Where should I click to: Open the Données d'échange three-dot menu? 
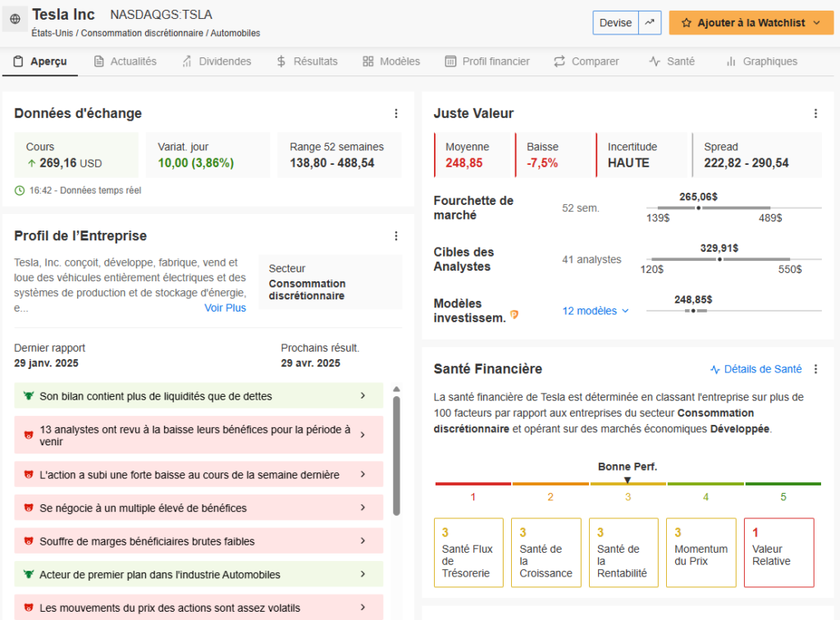(x=396, y=114)
